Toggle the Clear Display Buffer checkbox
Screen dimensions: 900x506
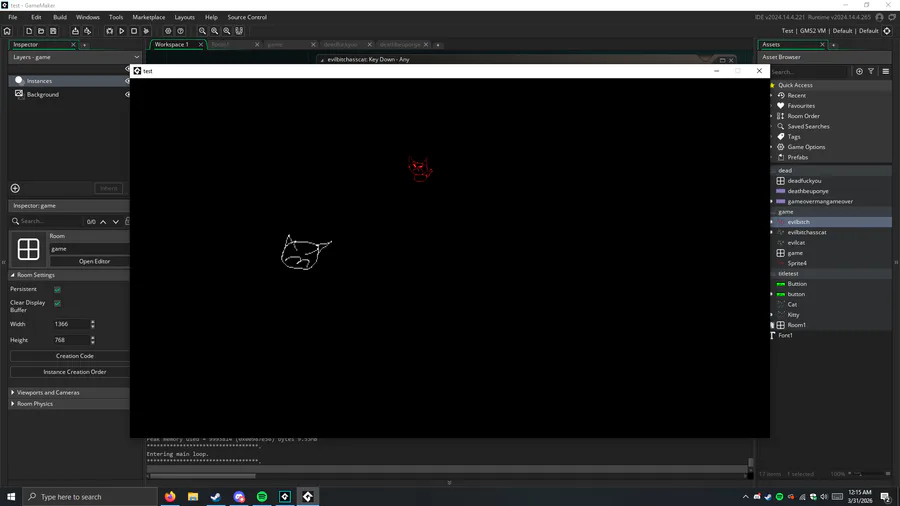pos(57,303)
